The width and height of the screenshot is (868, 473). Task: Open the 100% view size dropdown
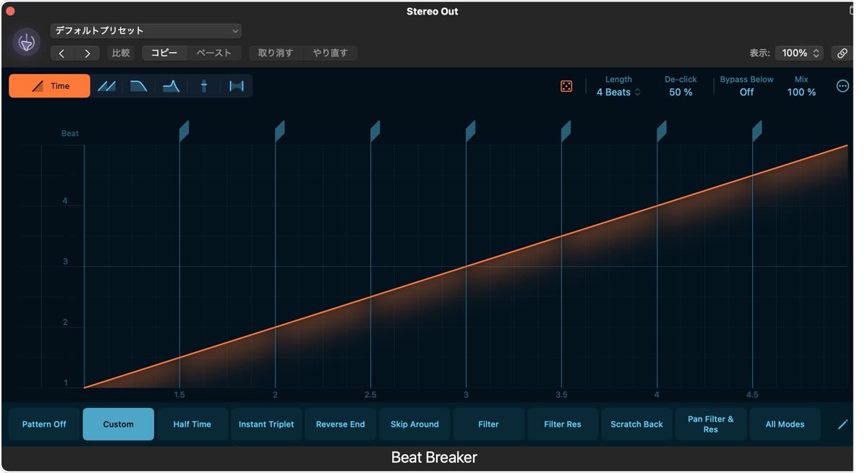(x=799, y=53)
